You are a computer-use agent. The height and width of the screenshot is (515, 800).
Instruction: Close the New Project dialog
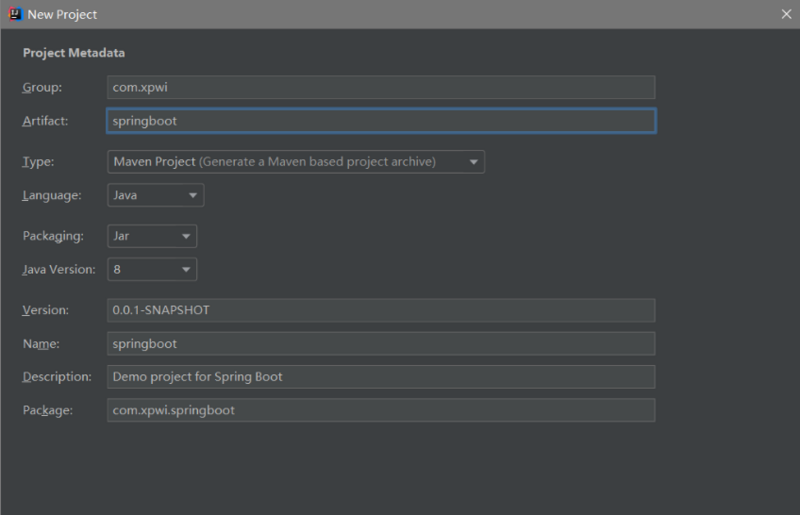coord(786,14)
